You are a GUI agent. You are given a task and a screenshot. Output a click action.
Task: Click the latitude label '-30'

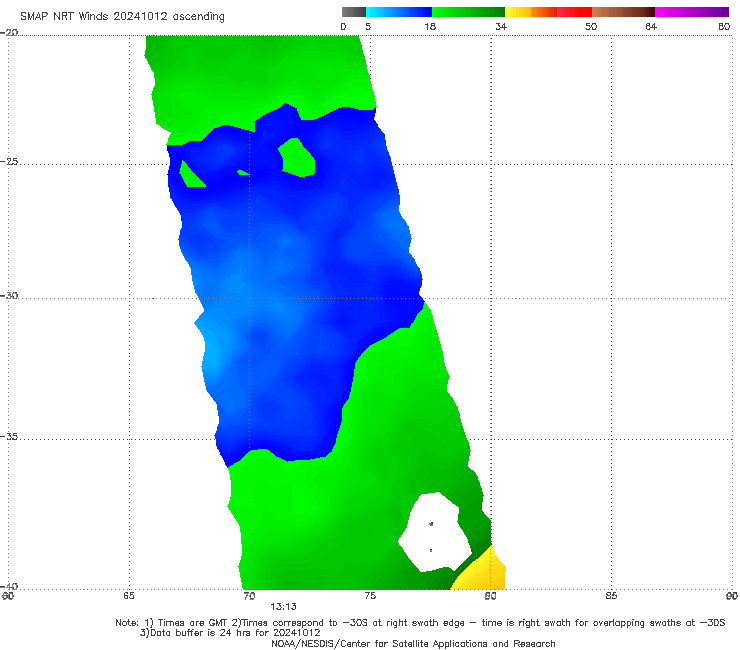9,295
